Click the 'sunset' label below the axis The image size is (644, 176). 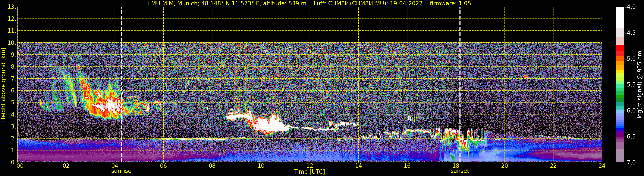coord(460,171)
